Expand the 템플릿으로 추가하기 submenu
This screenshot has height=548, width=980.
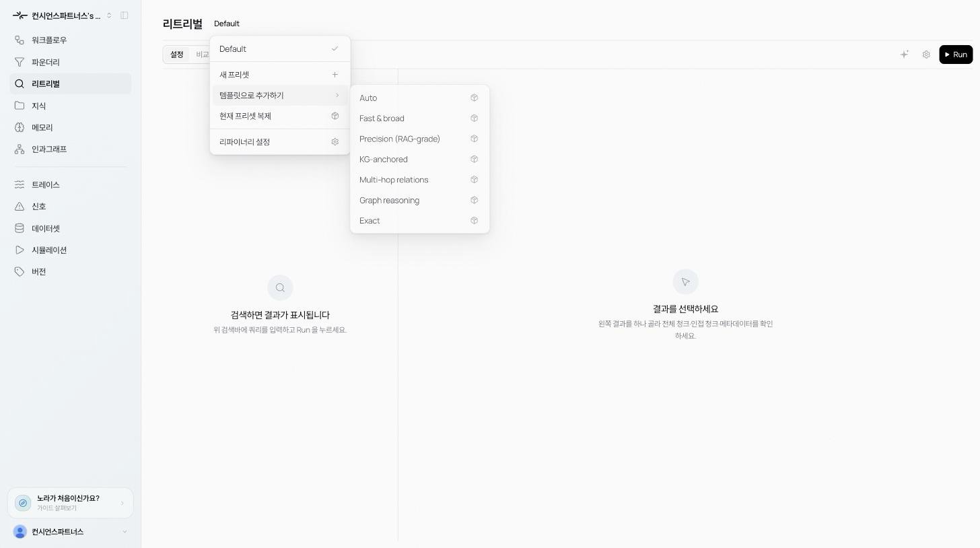(280, 96)
